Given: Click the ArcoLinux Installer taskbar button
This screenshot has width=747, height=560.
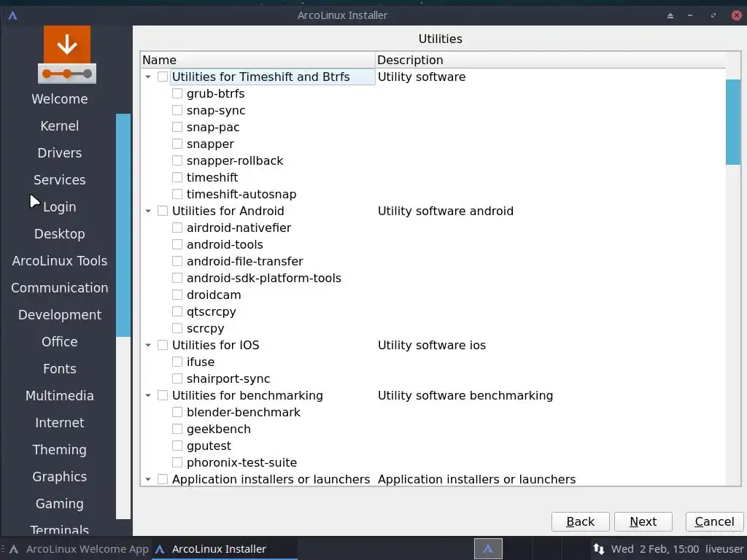Looking at the screenshot, I should 225,549.
